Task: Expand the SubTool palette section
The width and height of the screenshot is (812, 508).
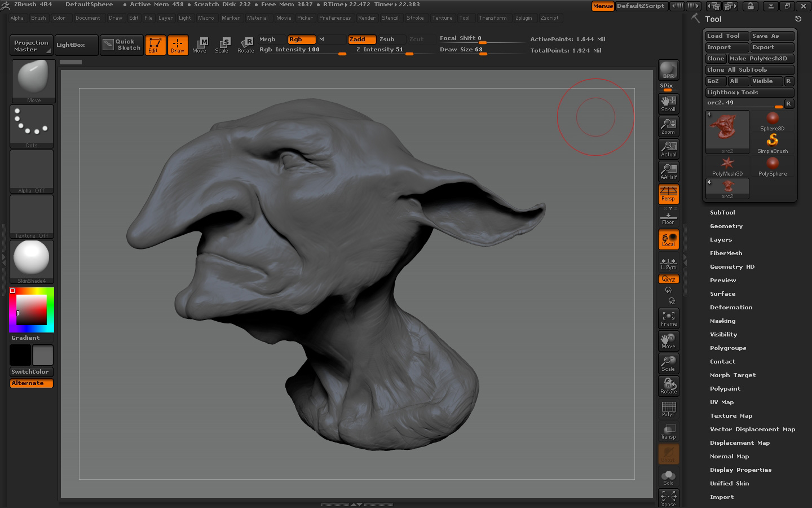Action: click(722, 213)
